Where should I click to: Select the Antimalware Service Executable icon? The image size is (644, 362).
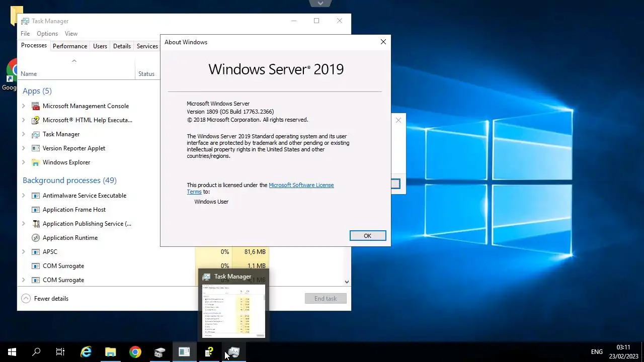coord(36,196)
